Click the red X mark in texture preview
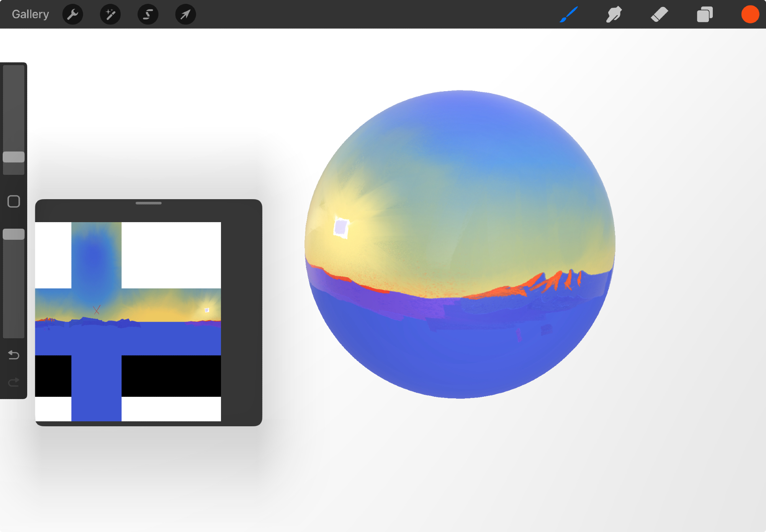The width and height of the screenshot is (766, 532). [97, 310]
